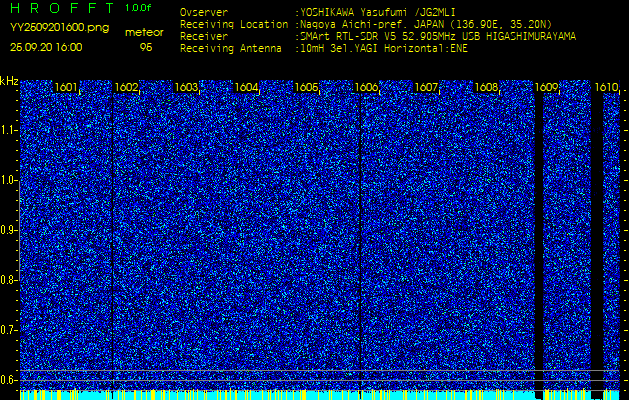Click the Nagoya Aichi-pref. JAPAN location value

click(x=426, y=24)
